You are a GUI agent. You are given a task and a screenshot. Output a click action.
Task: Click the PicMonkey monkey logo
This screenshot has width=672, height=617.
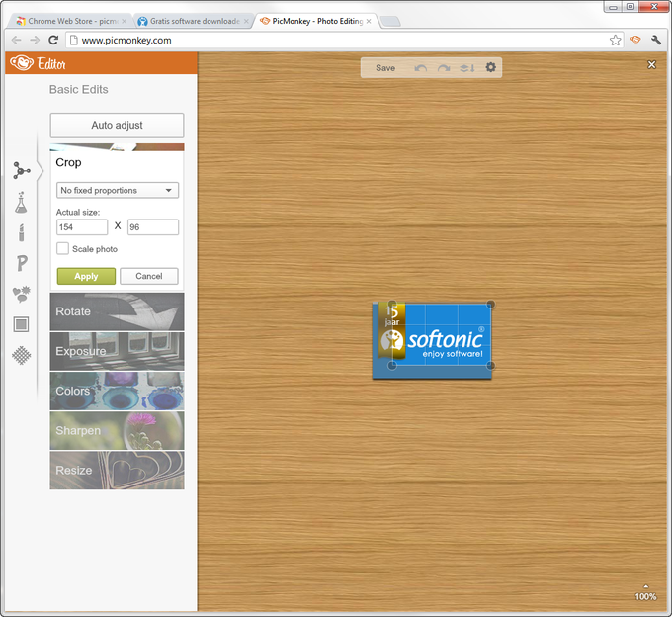[22, 63]
